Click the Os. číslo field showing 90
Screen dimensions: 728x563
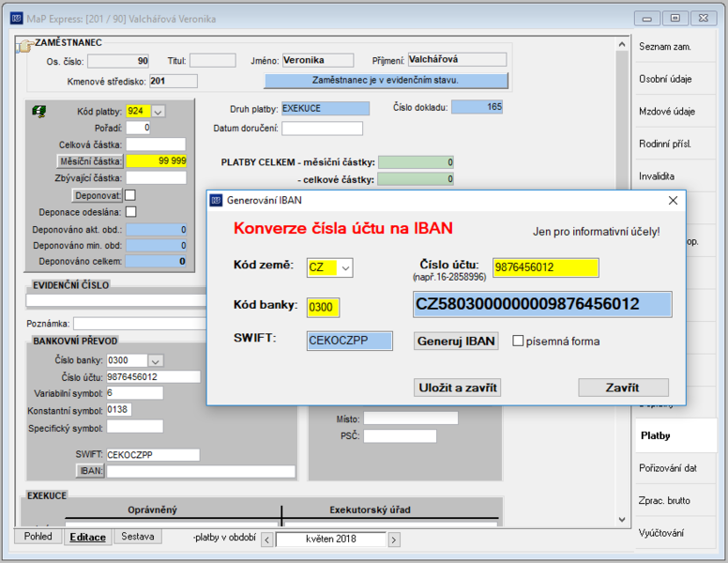click(118, 61)
